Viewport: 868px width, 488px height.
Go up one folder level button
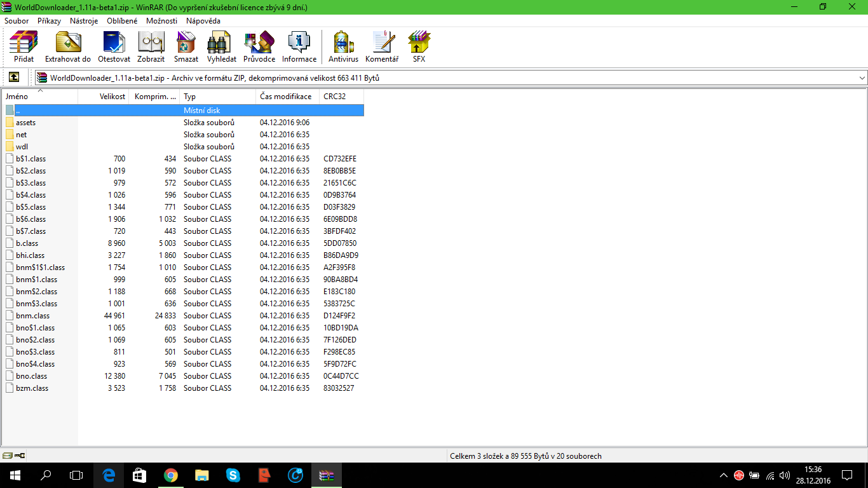[x=14, y=78]
